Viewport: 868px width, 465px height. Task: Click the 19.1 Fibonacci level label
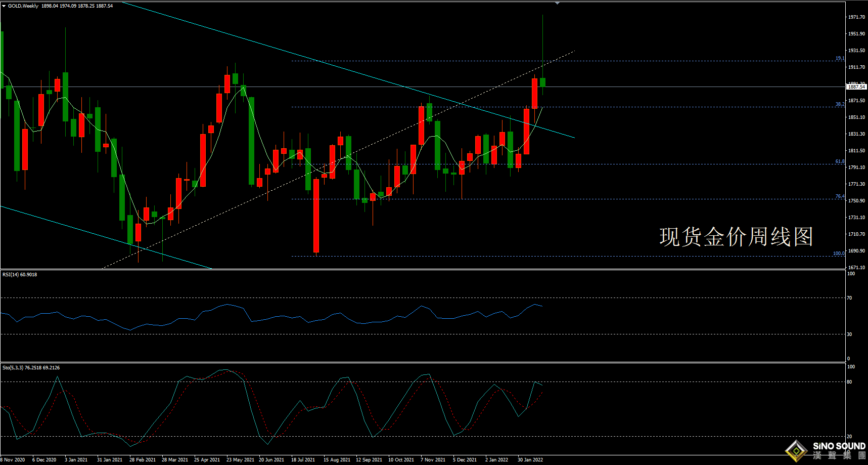pyautogui.click(x=839, y=58)
